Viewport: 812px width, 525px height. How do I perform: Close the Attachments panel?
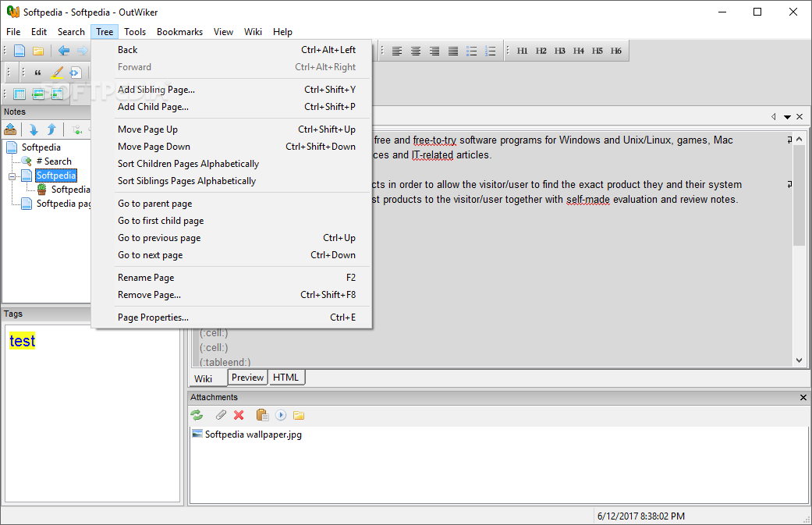point(803,398)
